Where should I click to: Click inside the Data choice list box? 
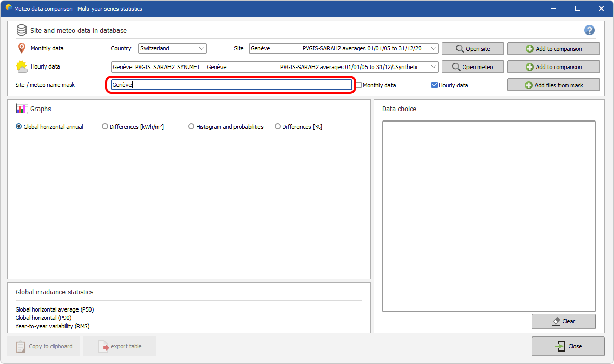[x=489, y=216]
